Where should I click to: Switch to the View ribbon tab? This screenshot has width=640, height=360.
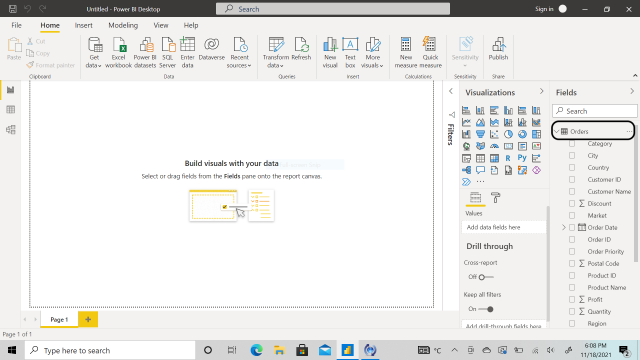tap(161, 25)
